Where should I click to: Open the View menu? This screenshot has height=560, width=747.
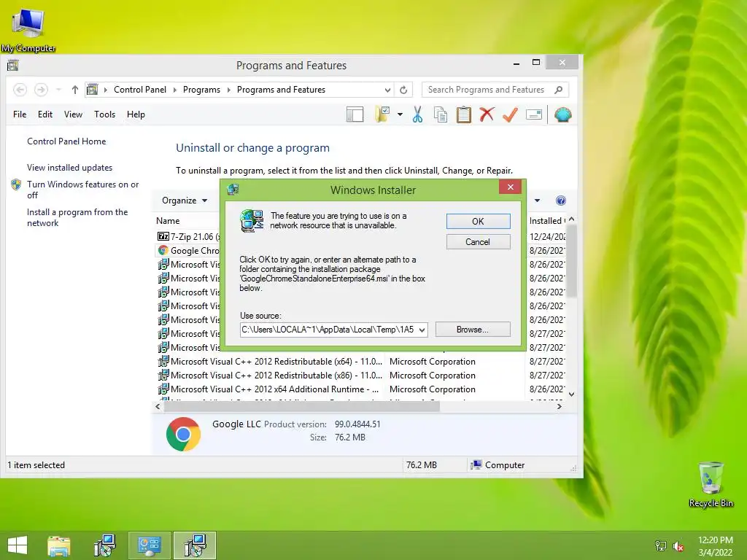pos(74,114)
